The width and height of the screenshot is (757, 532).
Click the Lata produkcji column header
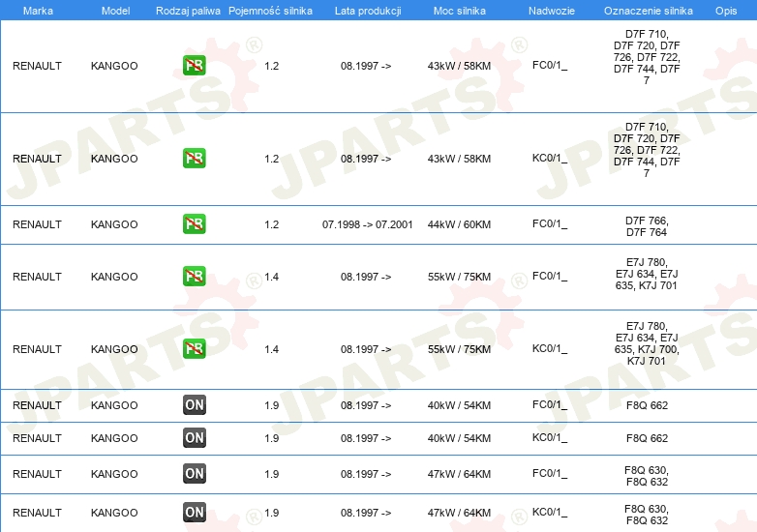coord(366,10)
